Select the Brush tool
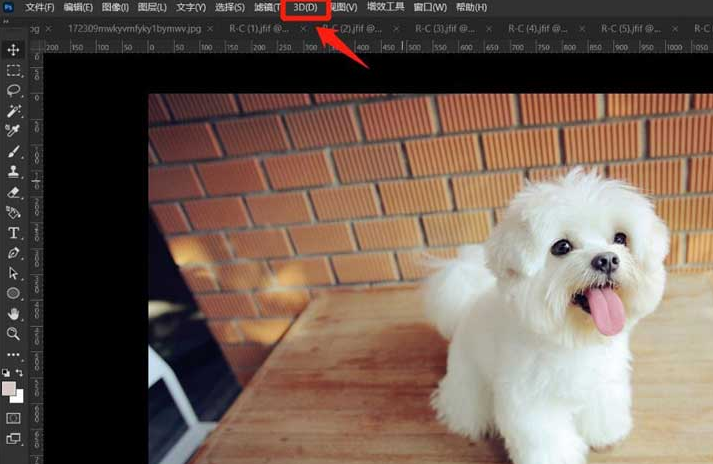This screenshot has width=713, height=464. point(14,152)
